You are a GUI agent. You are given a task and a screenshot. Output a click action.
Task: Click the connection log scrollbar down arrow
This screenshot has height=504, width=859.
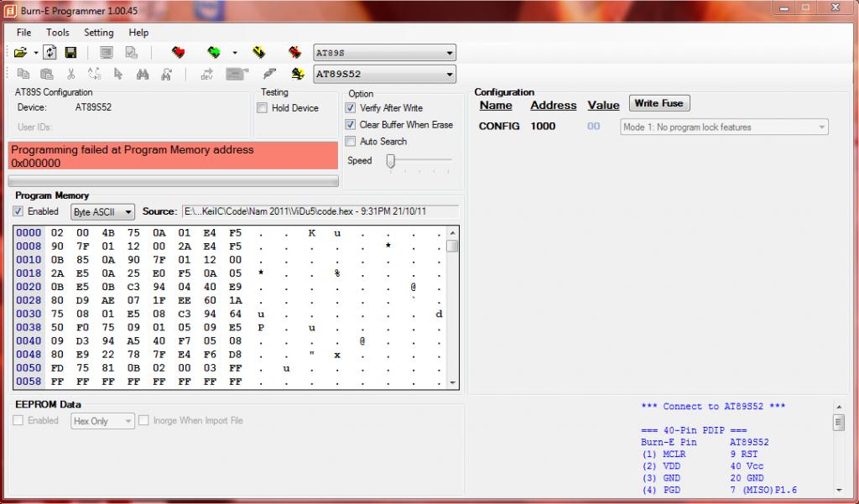[x=839, y=490]
